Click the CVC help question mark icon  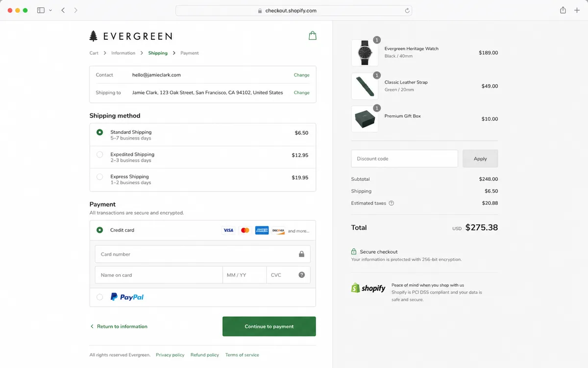(301, 275)
